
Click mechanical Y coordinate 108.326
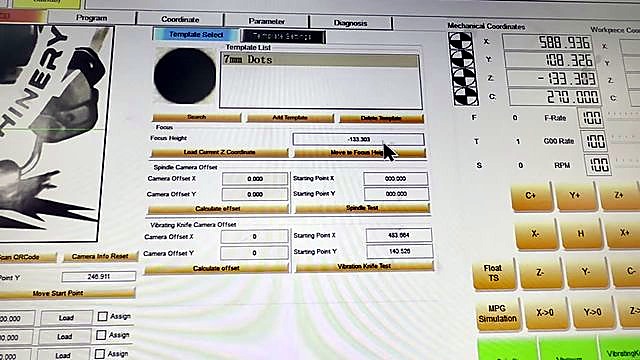(x=551, y=60)
